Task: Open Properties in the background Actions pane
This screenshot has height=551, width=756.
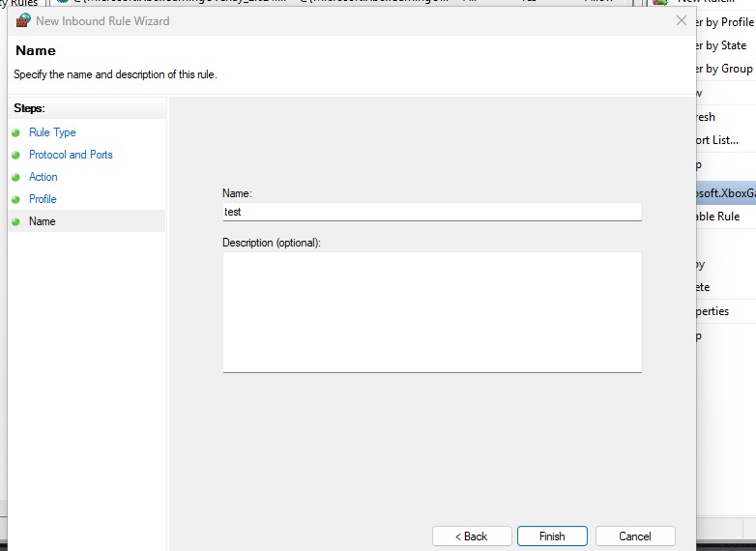Action: [712, 311]
